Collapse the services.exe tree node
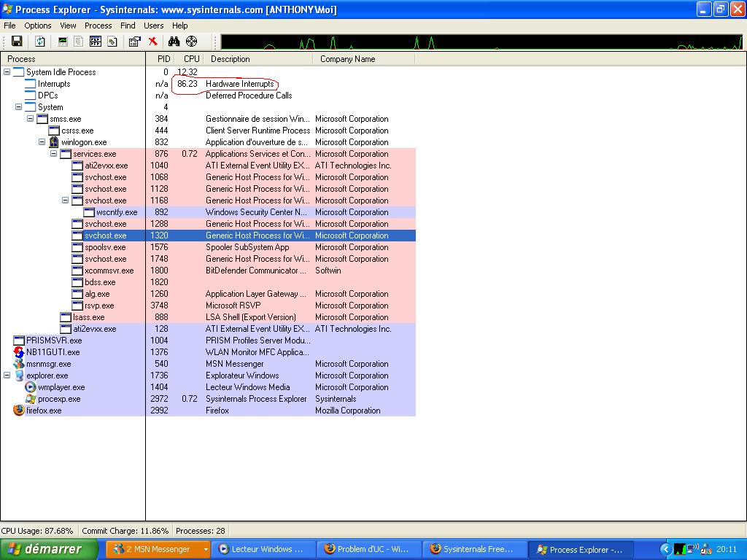 pos(54,154)
